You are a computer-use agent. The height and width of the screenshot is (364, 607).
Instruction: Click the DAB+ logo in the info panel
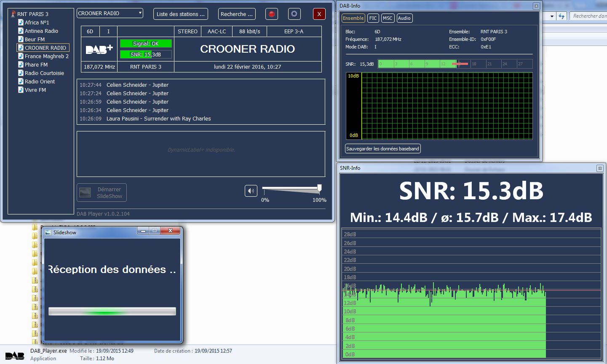point(99,49)
